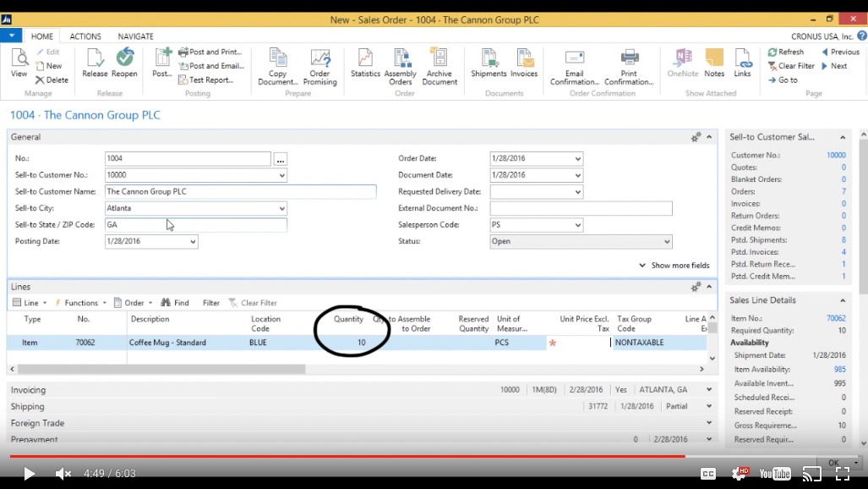
Task: Play the video
Action: [x=29, y=474]
